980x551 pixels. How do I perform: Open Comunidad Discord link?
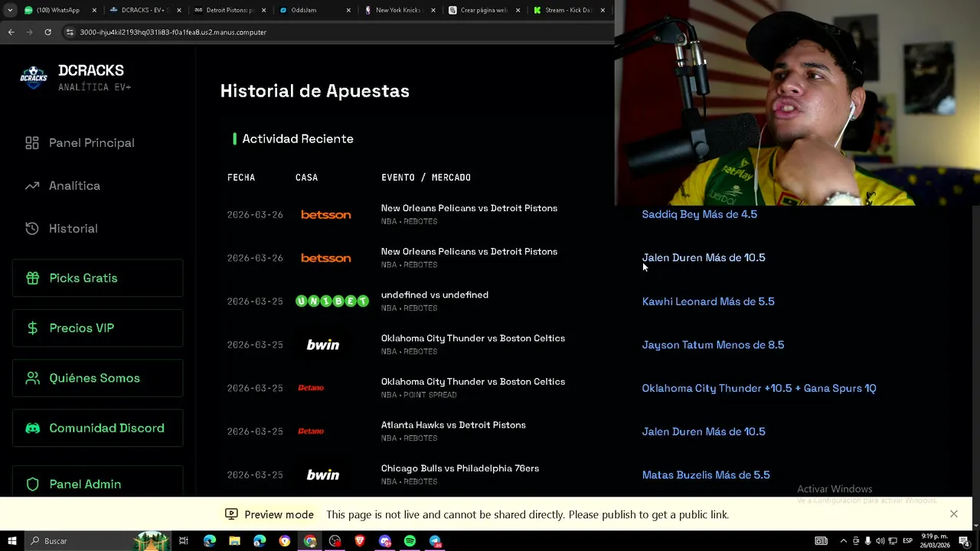[97, 428]
